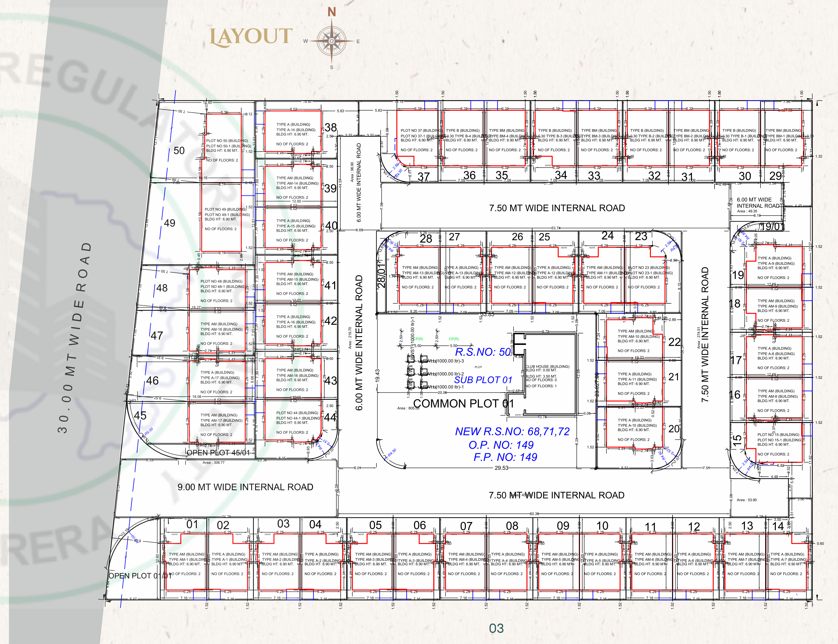
Task: Click plot number 34
Action: point(561,175)
